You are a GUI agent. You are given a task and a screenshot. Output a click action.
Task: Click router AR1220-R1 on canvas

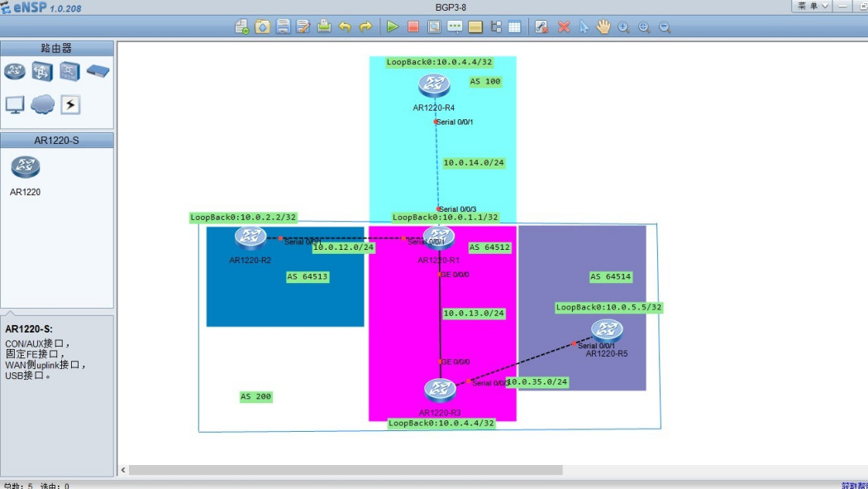(x=439, y=237)
